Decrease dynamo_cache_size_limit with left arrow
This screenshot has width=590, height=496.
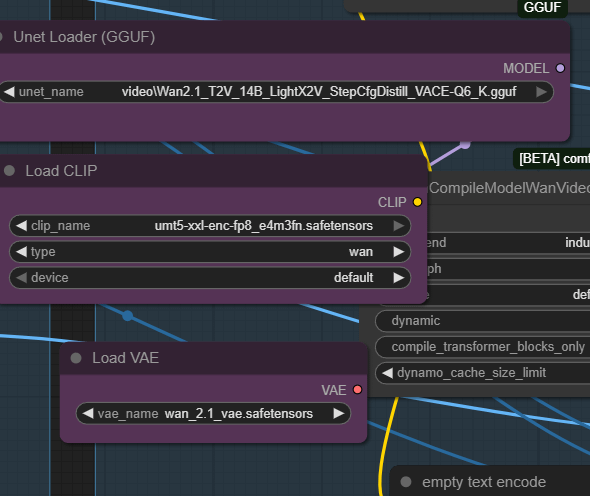pyautogui.click(x=388, y=373)
